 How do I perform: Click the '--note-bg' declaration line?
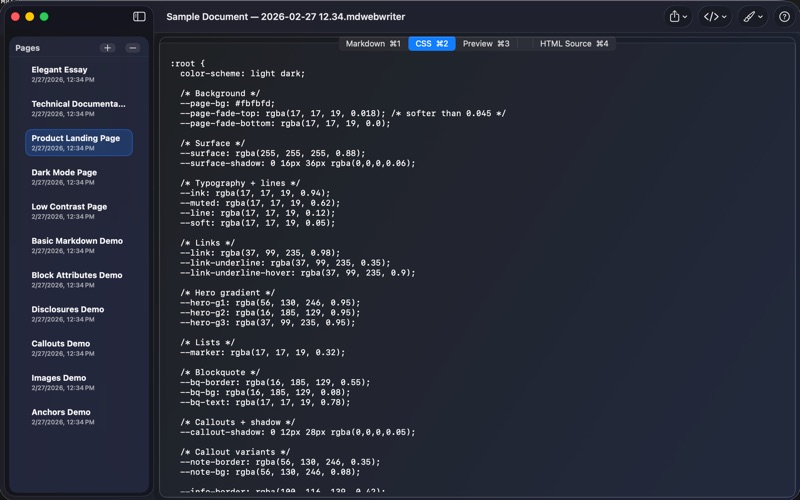pyautogui.click(x=270, y=472)
